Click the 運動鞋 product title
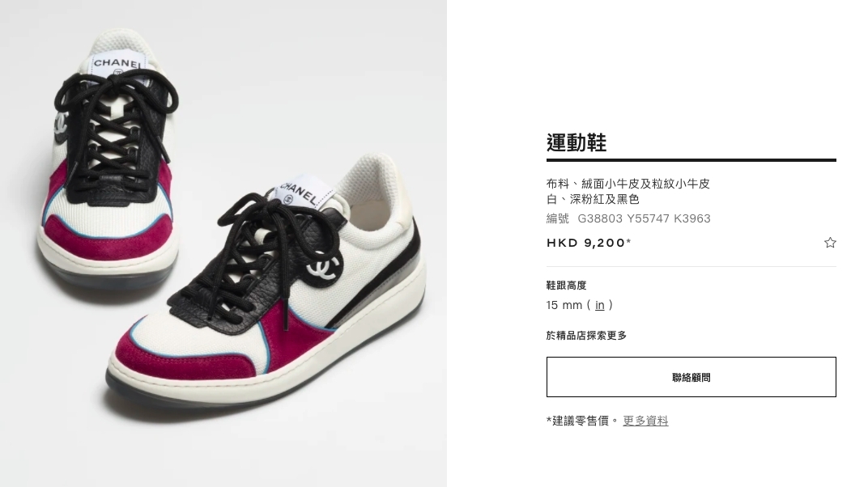 [577, 142]
